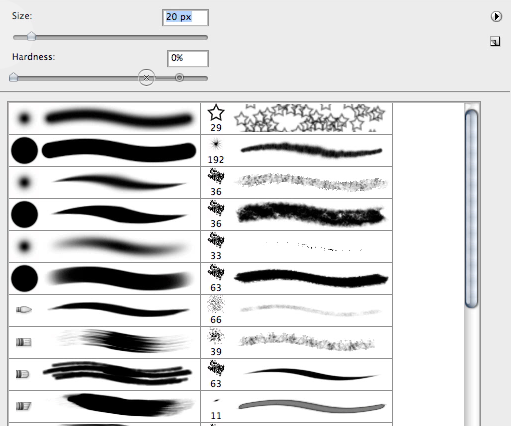This screenshot has width=511, height=426.
Task: Choose the angled bristle brush with thick smeared stroke
Action: pos(104,407)
